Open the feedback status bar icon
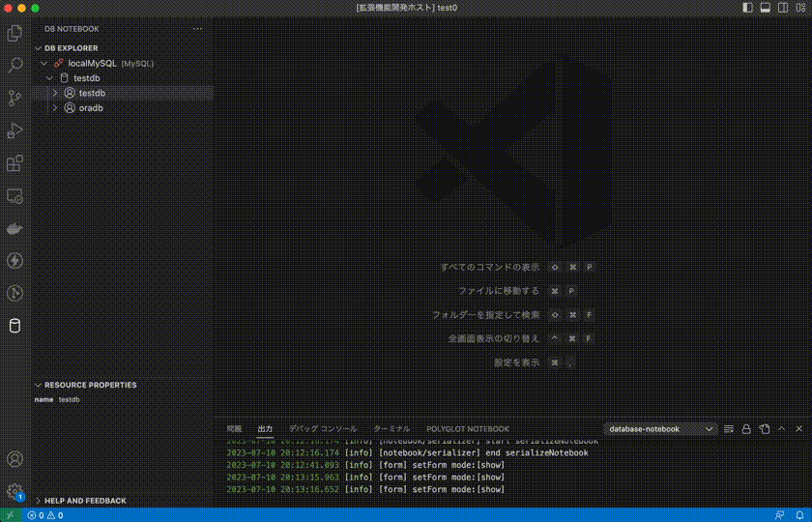The width and height of the screenshot is (812, 522). coord(779,515)
